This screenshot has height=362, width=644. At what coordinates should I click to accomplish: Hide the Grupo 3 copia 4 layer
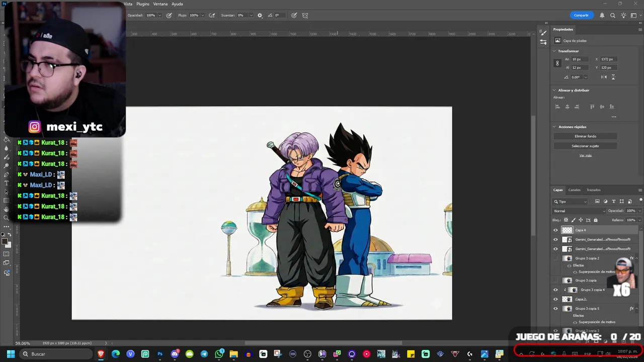click(x=555, y=290)
